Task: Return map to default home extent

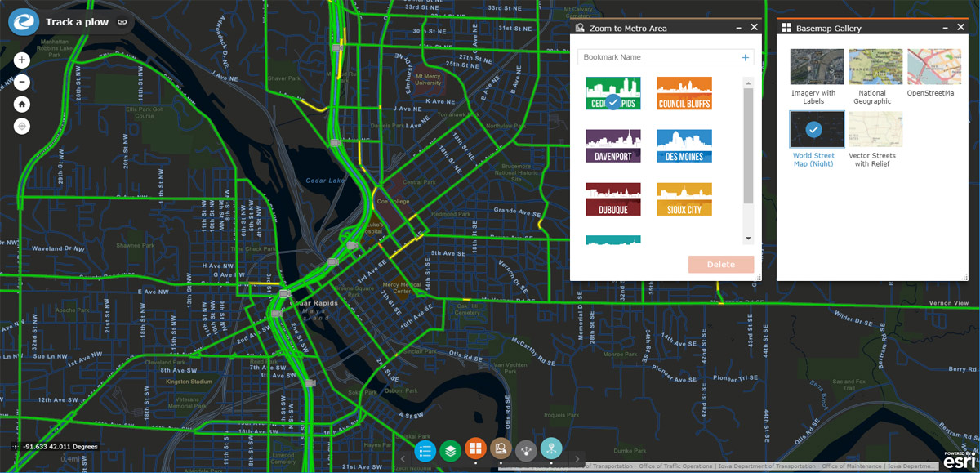Action: coord(22,105)
